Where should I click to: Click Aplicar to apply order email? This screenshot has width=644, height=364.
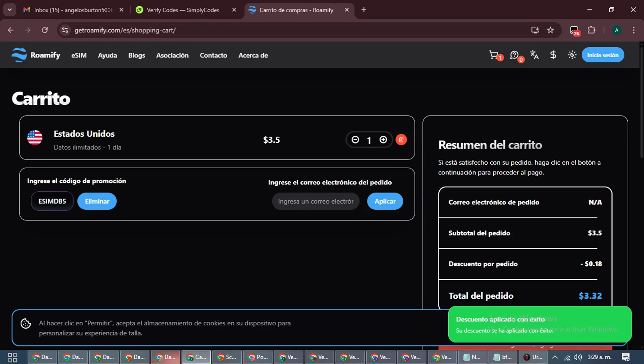[x=385, y=201]
